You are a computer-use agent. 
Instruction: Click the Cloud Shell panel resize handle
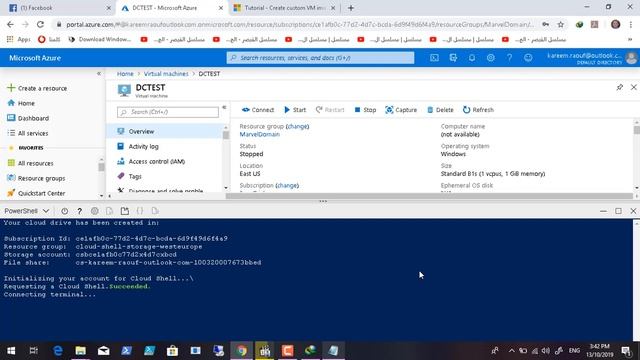[x=323, y=201]
